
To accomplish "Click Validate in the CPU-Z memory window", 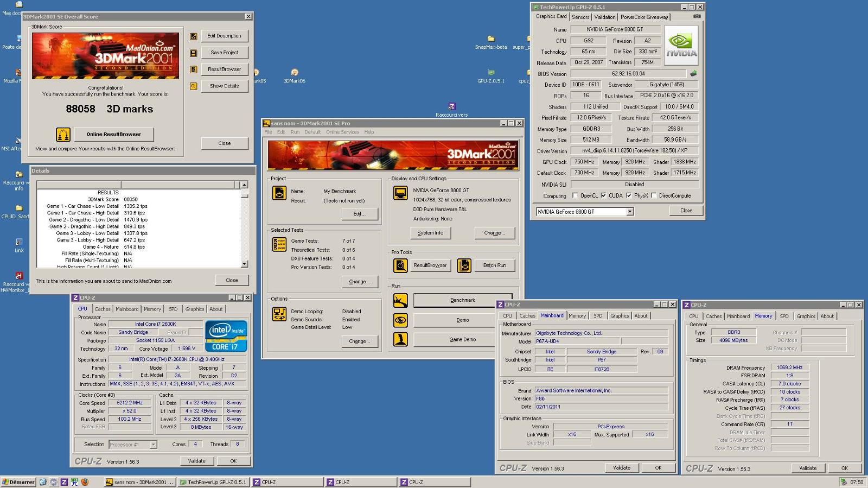I will coord(807,468).
